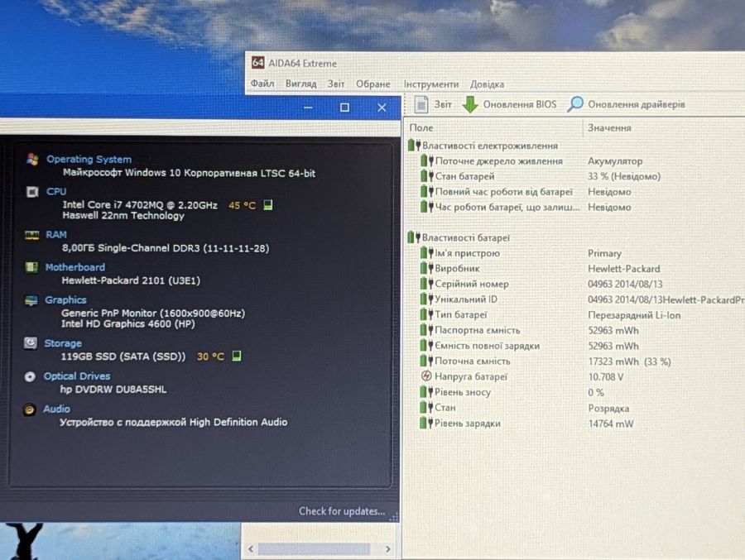745x560 pixels.
Task: Click the Motherboard heading in Speccy
Action: point(75,267)
